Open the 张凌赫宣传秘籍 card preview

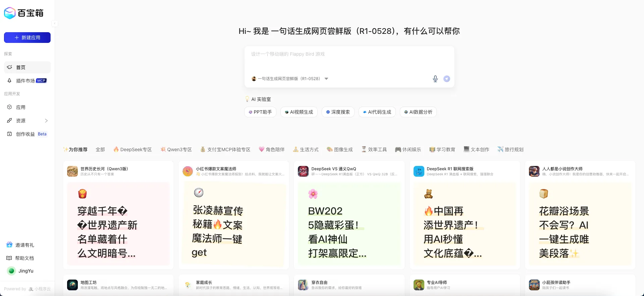234,224
